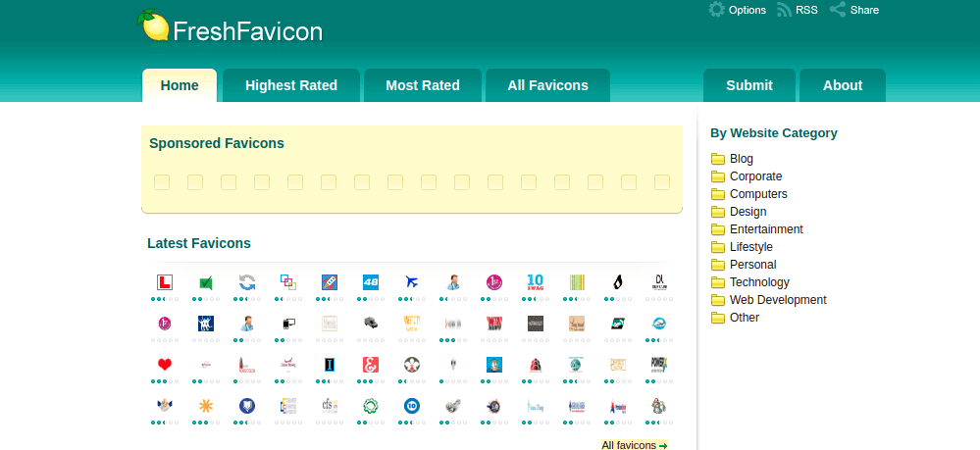Open the orange asterisk favicon
The width and height of the screenshot is (980, 450).
pos(206,406)
